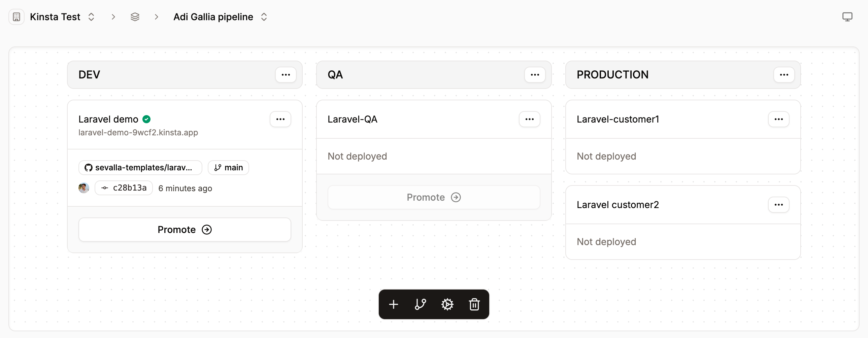
Task: Open the Laravel-QA app options menu
Action: [x=529, y=119]
